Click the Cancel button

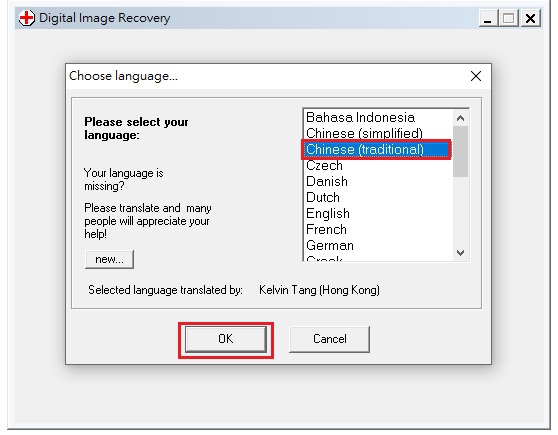tap(330, 339)
